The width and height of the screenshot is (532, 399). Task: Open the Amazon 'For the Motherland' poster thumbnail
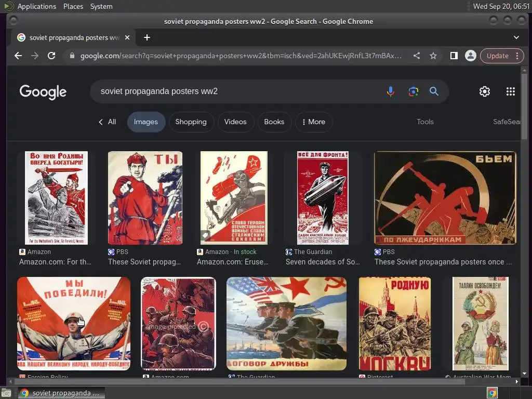(56, 198)
